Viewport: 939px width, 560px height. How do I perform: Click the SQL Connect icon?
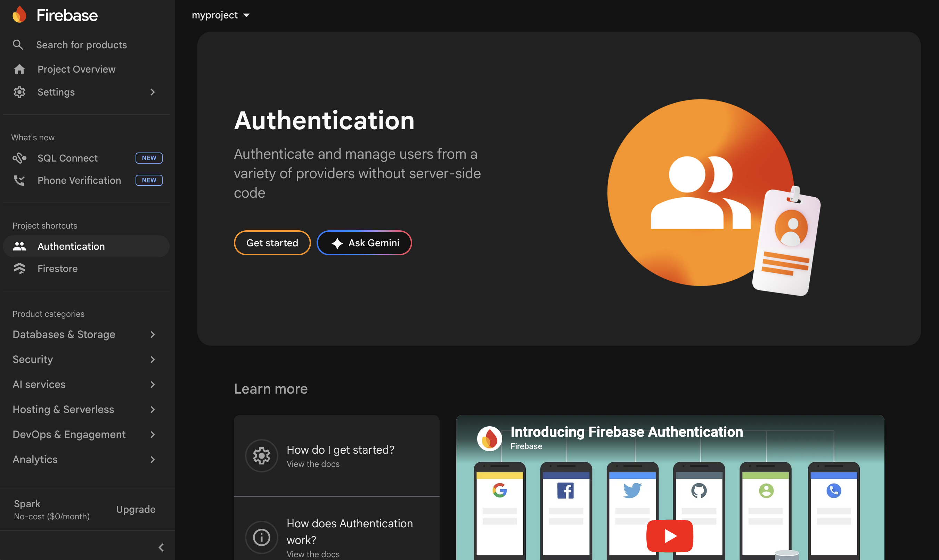click(19, 158)
